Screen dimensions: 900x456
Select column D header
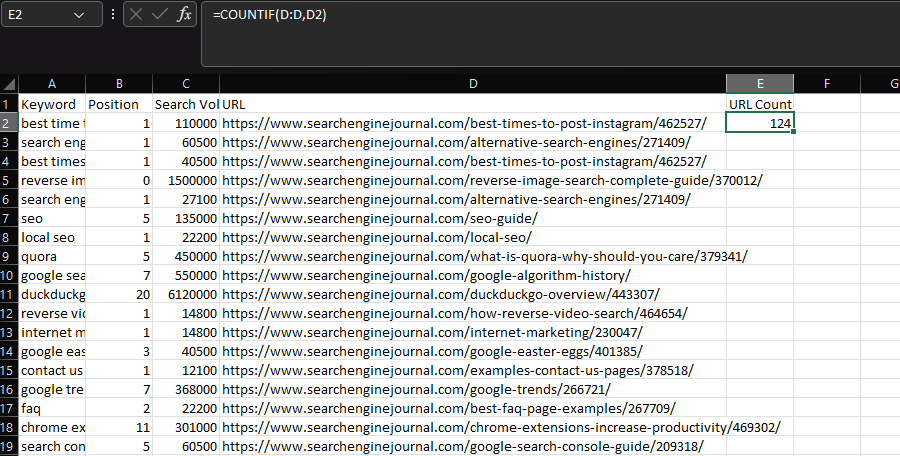click(473, 84)
